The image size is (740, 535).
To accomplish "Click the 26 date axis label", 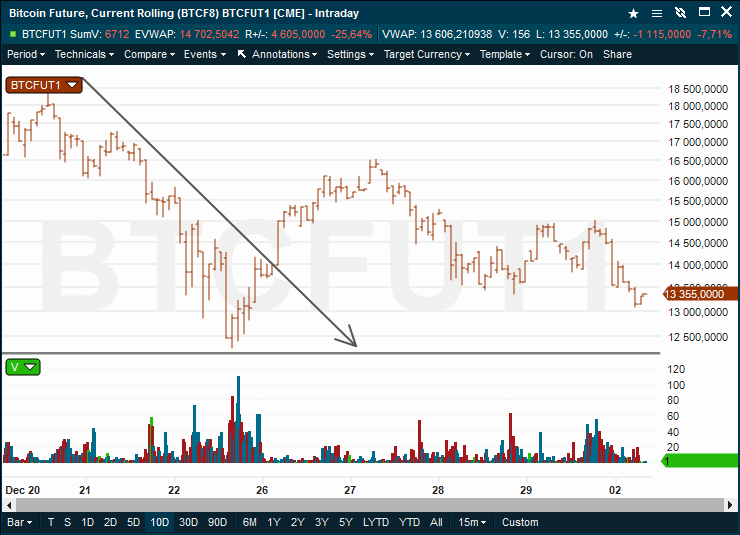I will pyautogui.click(x=262, y=490).
